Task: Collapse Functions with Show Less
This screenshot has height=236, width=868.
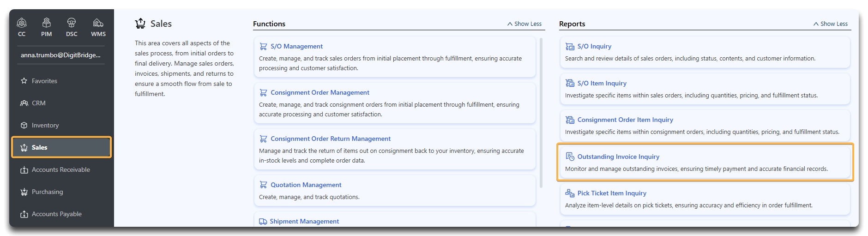Action: coord(524,24)
